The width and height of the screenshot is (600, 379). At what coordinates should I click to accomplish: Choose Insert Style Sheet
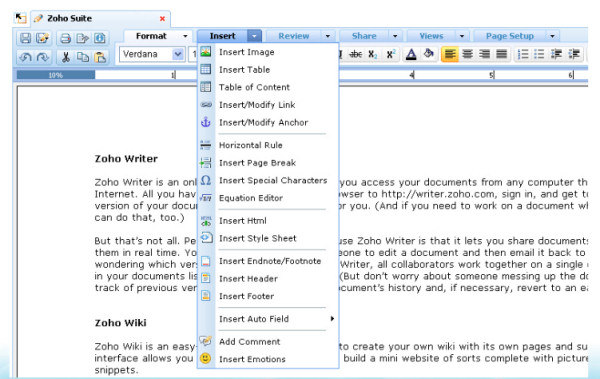click(x=268, y=238)
